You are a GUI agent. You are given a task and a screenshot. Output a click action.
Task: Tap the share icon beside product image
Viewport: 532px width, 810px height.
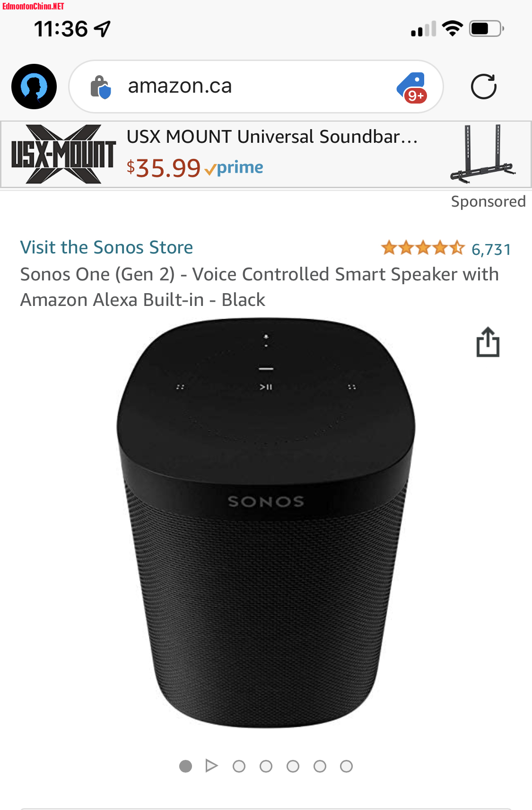tap(488, 342)
